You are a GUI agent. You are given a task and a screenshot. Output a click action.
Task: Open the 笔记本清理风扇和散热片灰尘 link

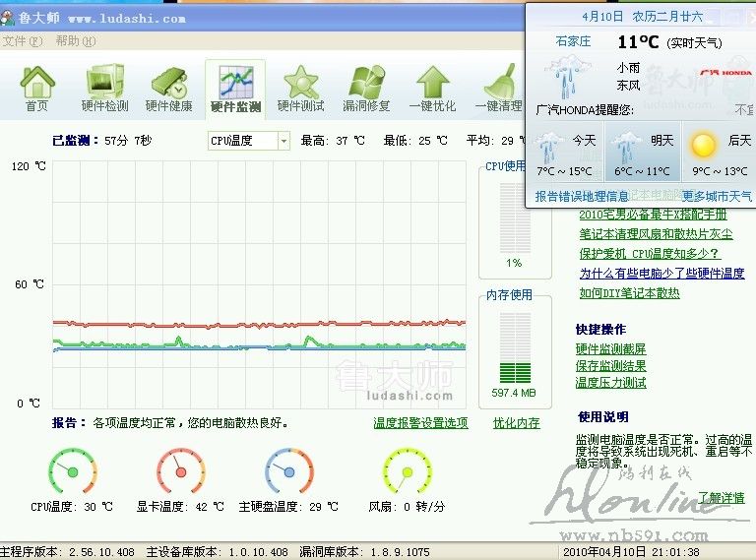(x=656, y=234)
